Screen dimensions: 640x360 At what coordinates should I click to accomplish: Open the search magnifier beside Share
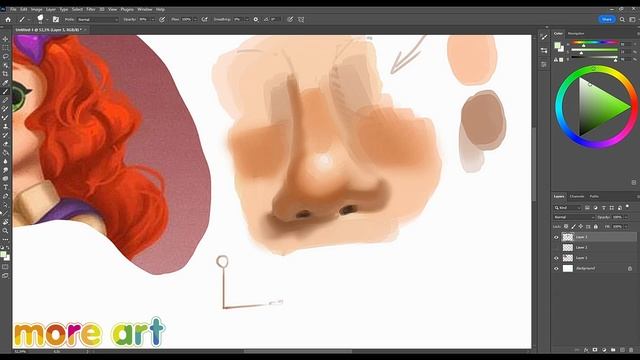click(622, 19)
